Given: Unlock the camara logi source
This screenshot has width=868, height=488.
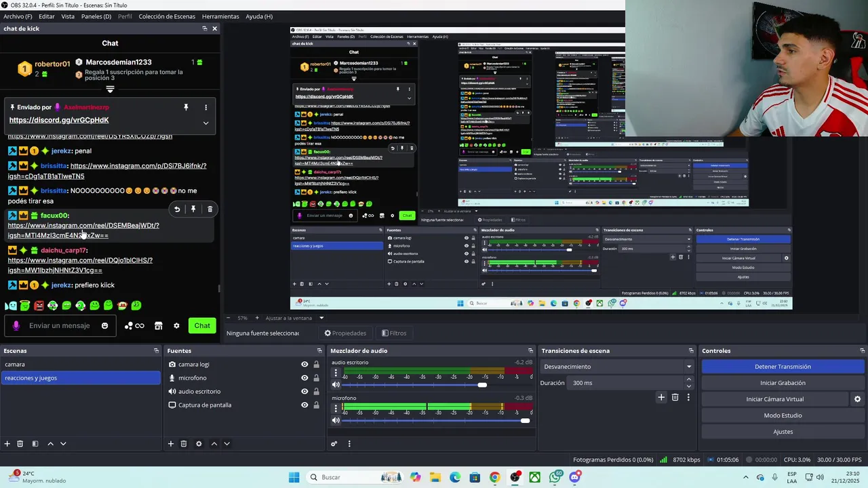Looking at the screenshot, I should (316, 365).
